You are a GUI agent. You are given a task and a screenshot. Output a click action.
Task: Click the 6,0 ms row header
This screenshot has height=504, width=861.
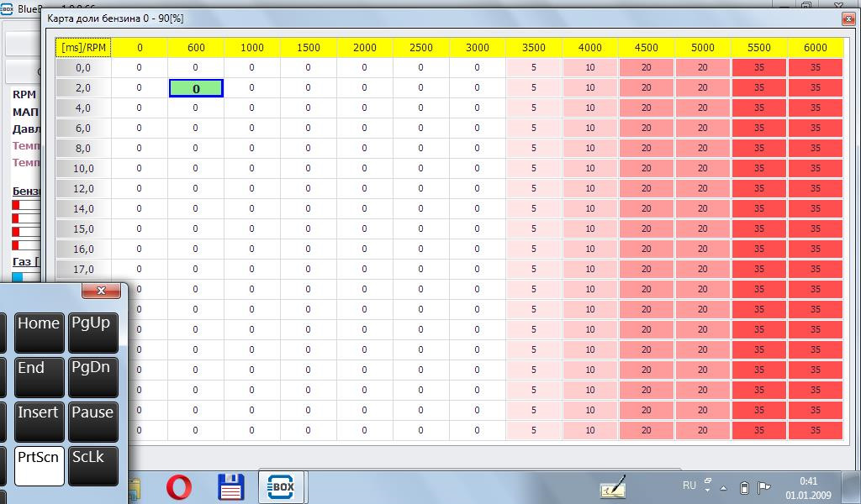(83, 129)
